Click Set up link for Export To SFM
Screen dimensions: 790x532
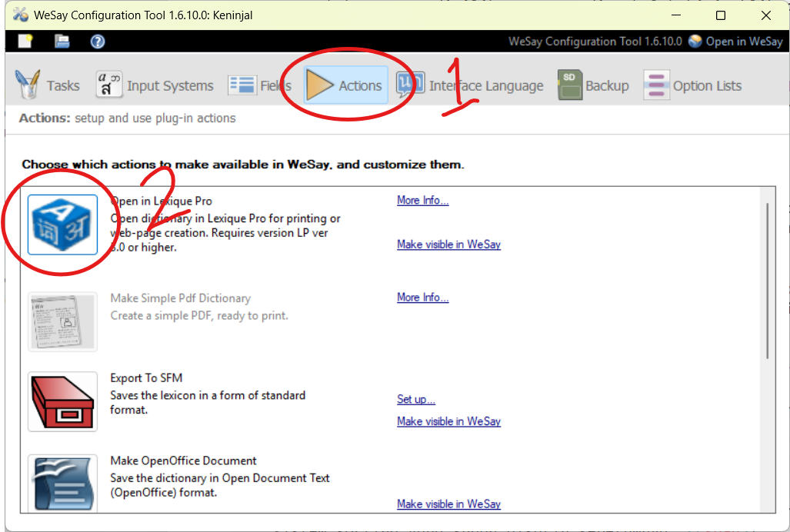coord(415,400)
